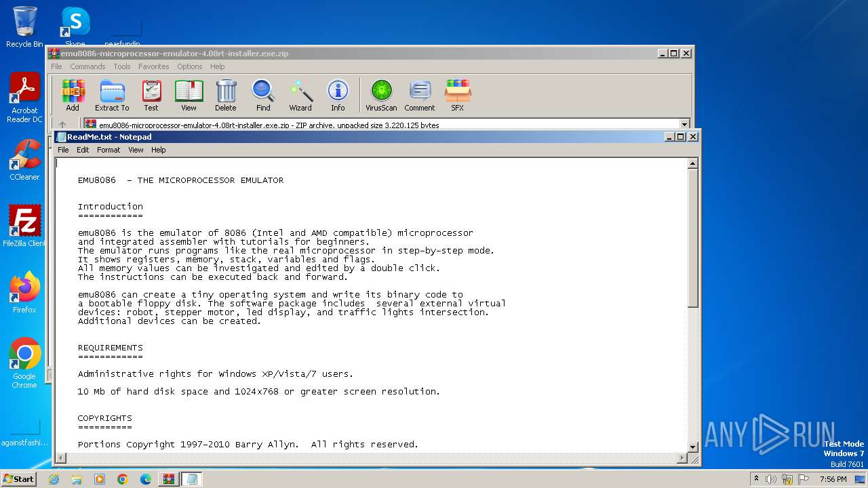Click the 'Introduction' heading text
This screenshot has width=868, height=488.
click(111, 207)
